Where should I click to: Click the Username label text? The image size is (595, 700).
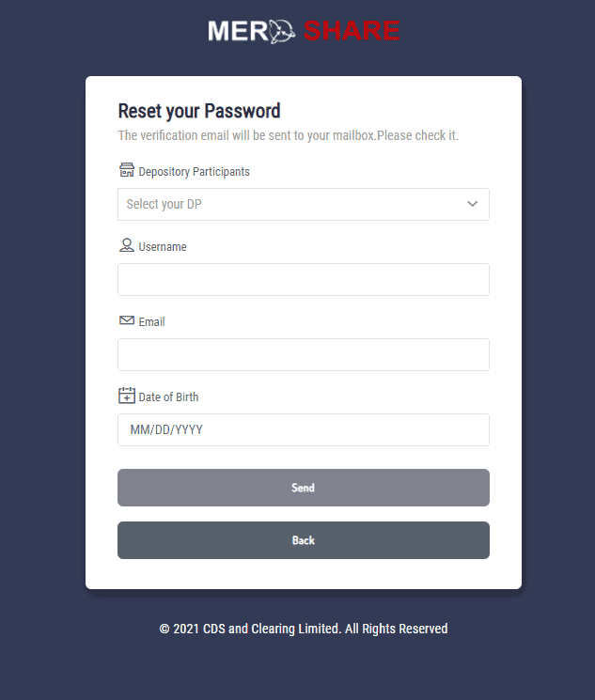163,247
